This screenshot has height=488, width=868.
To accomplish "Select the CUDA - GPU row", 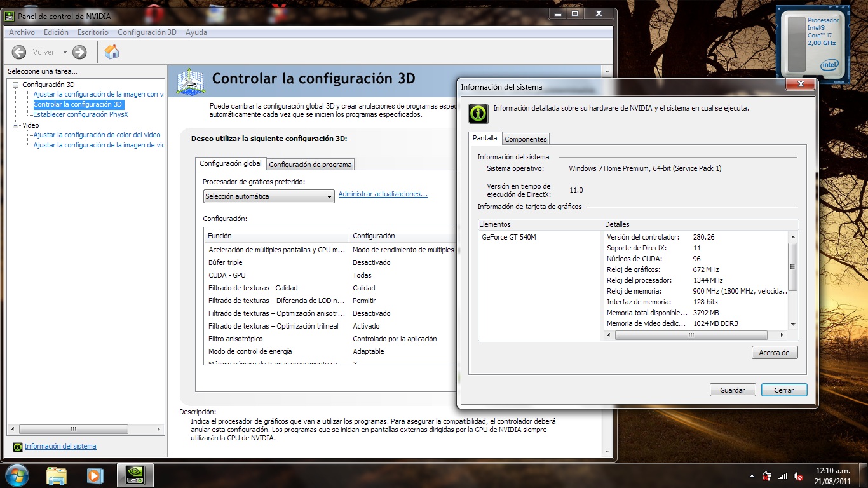I will click(330, 275).
